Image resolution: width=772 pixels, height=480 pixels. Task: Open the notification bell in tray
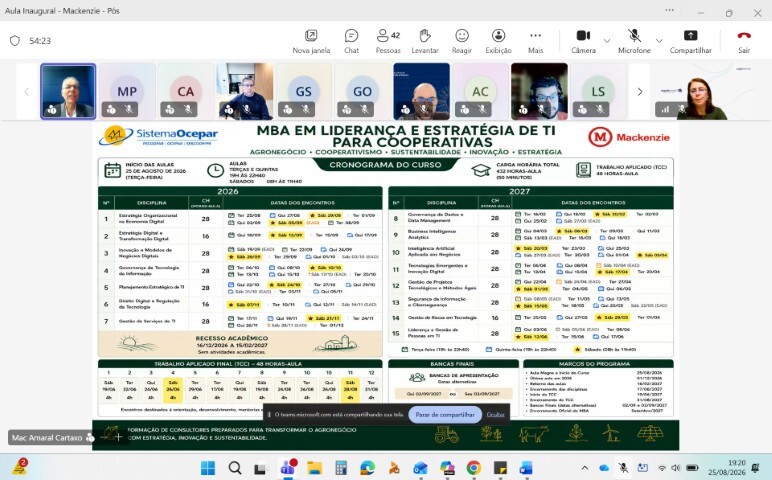[x=755, y=468]
